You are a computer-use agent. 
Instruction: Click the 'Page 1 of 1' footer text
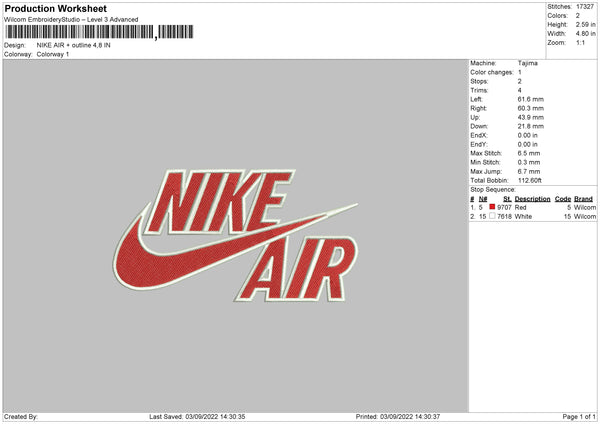pyautogui.click(x=579, y=417)
